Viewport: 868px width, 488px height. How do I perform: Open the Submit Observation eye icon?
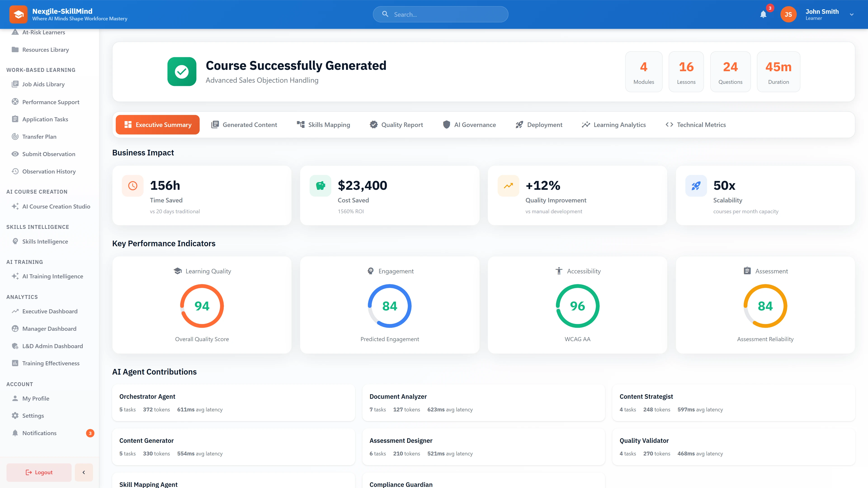(x=15, y=154)
